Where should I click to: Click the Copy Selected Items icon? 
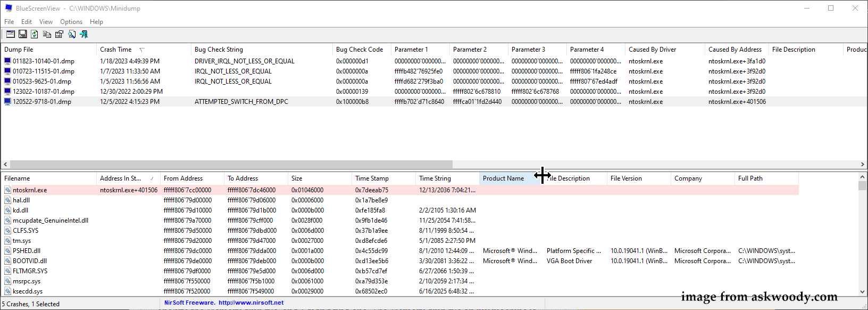(x=47, y=34)
